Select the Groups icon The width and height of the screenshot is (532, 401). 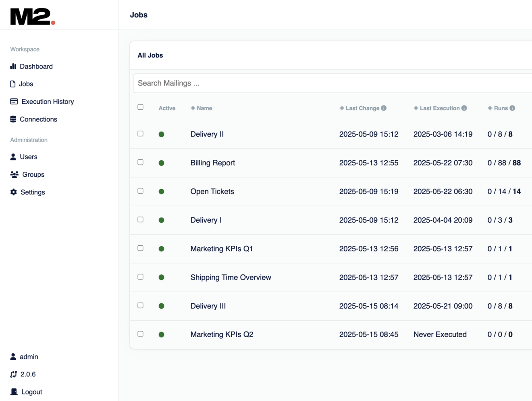[x=15, y=174]
